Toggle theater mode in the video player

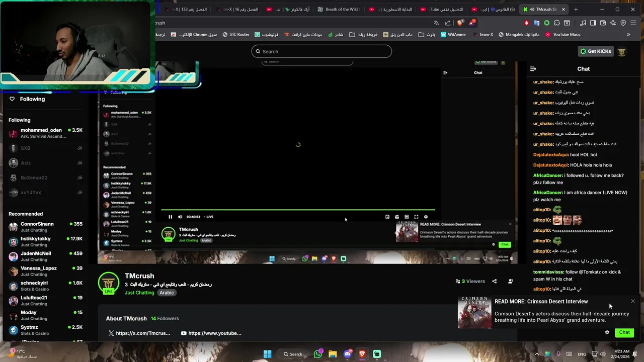407,217
